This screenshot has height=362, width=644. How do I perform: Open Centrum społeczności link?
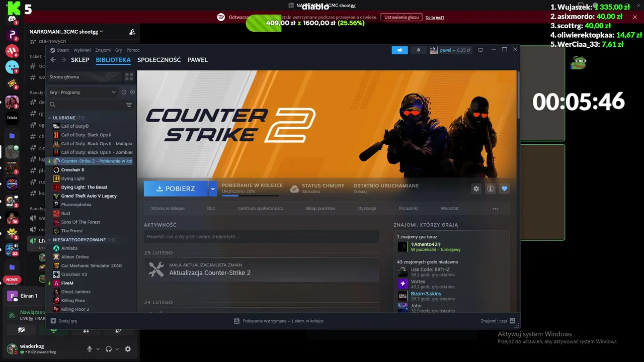(260, 208)
